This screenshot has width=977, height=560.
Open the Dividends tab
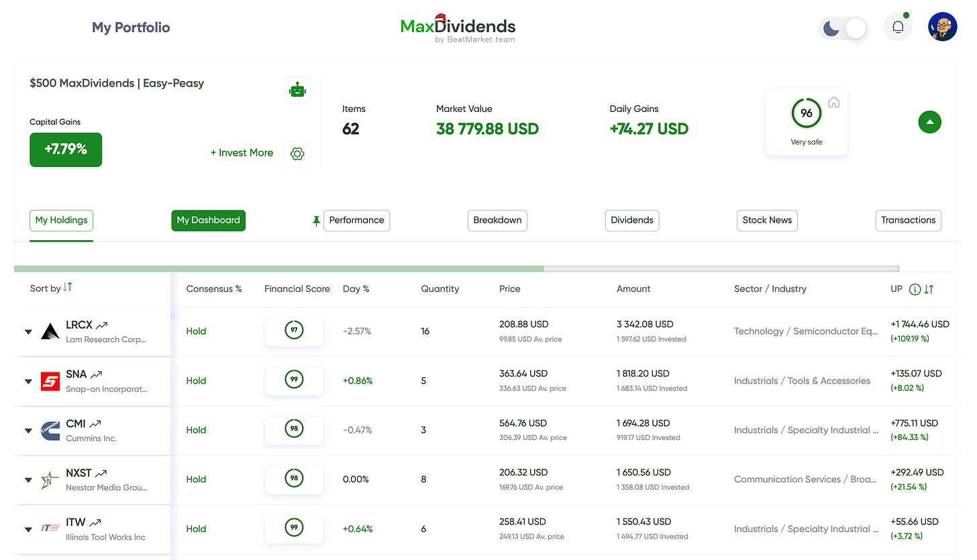tap(632, 221)
